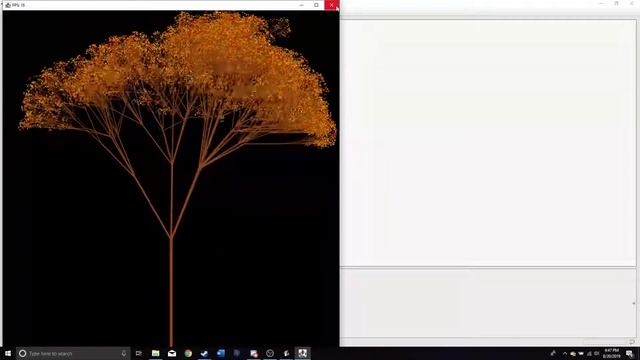Launch Google Chrome from the taskbar
This screenshot has width=640, height=360.
pyautogui.click(x=188, y=353)
